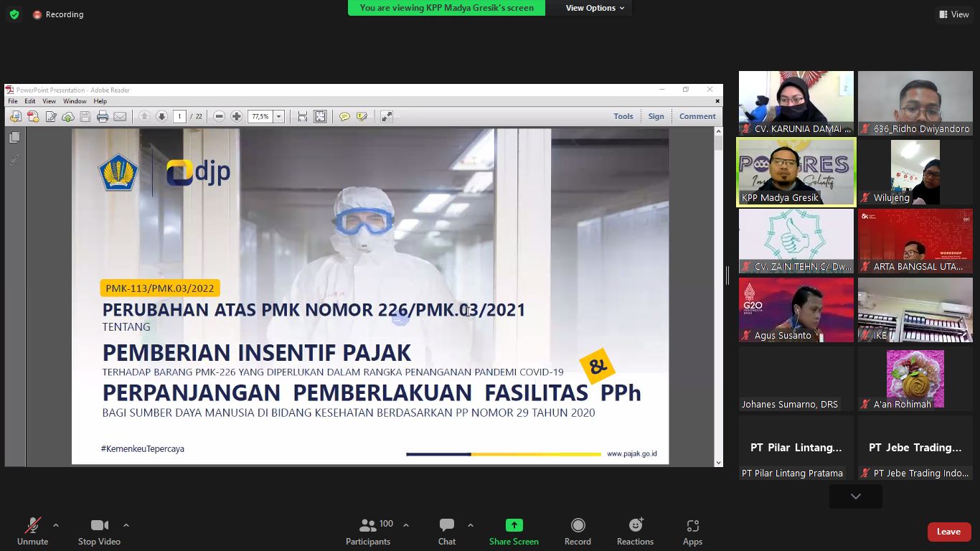Open chat options arrow next to Chat
This screenshot has height=551, width=980.
(471, 525)
